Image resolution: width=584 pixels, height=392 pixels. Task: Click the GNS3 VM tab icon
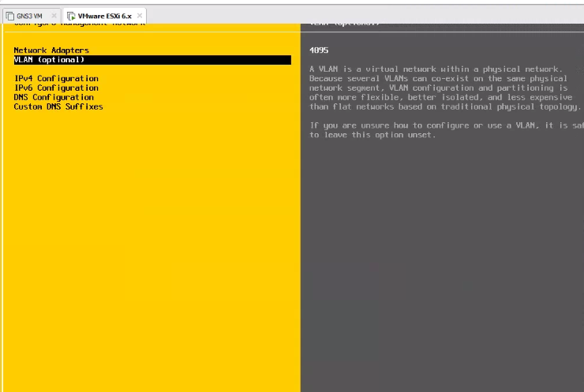point(10,16)
